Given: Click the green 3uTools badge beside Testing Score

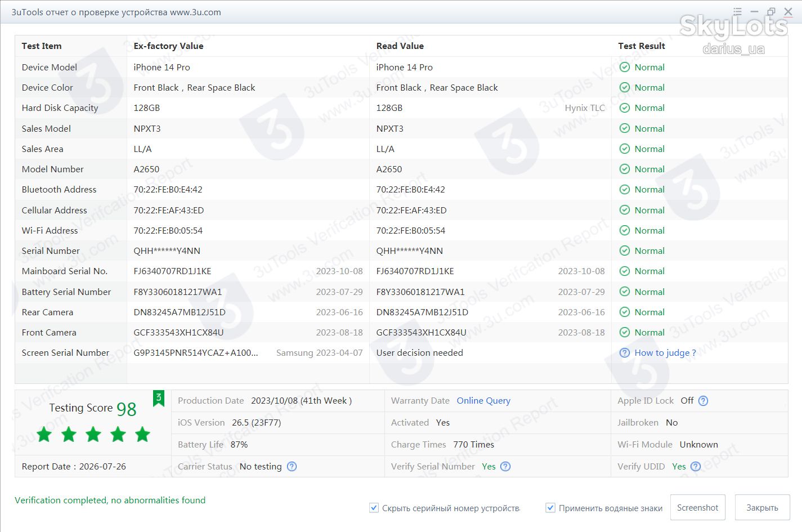Looking at the screenshot, I should (159, 399).
